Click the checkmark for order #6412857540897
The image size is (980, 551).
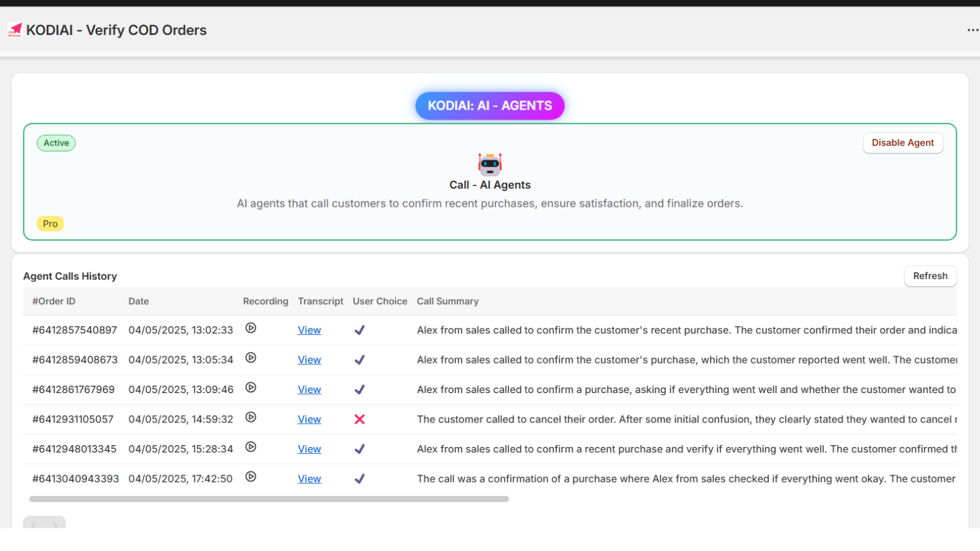point(360,330)
